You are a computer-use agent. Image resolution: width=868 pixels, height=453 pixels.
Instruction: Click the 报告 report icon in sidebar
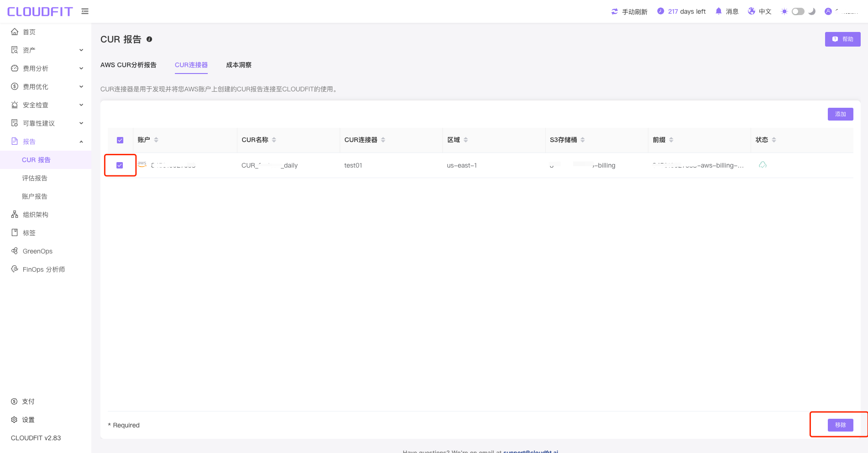[15, 141]
